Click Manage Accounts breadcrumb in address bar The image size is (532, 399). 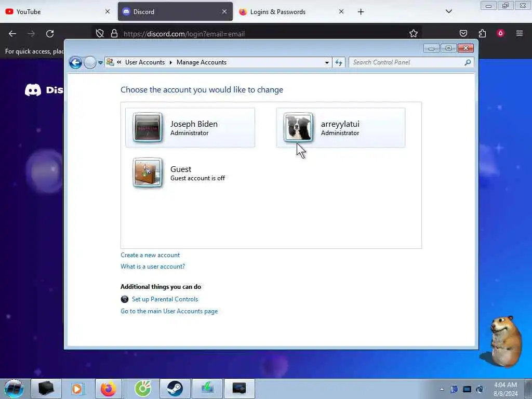[x=202, y=62]
